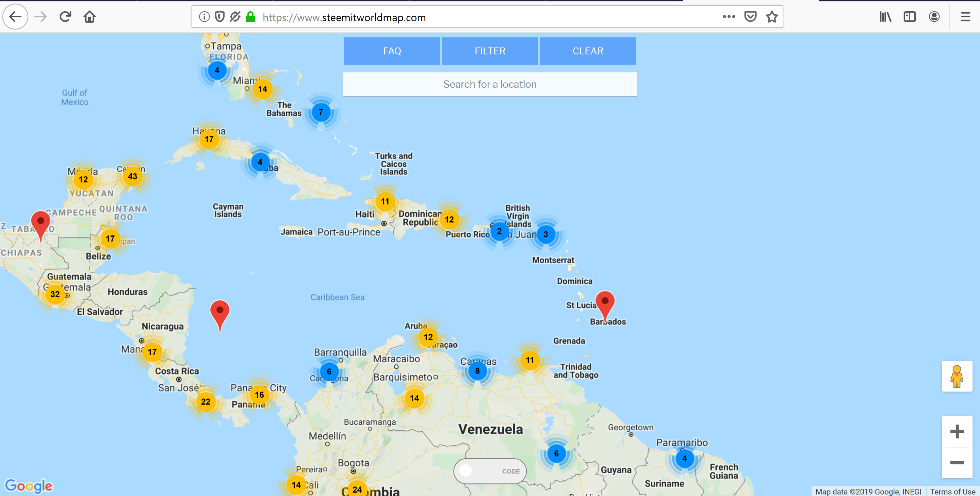This screenshot has height=496, width=980.
Task: Drop the Street View pegman
Action: [x=957, y=376]
